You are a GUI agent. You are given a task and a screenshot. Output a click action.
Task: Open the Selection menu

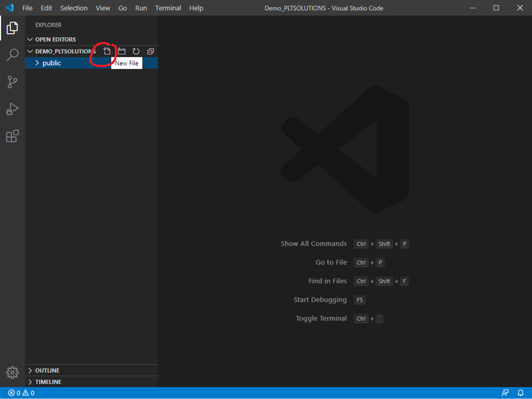pos(74,8)
